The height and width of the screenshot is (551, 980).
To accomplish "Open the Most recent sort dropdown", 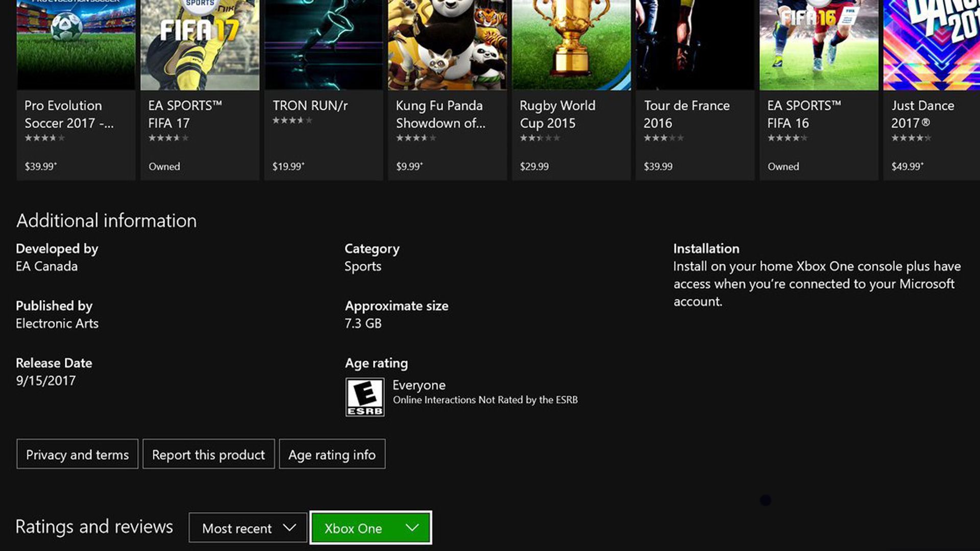I will pyautogui.click(x=248, y=528).
